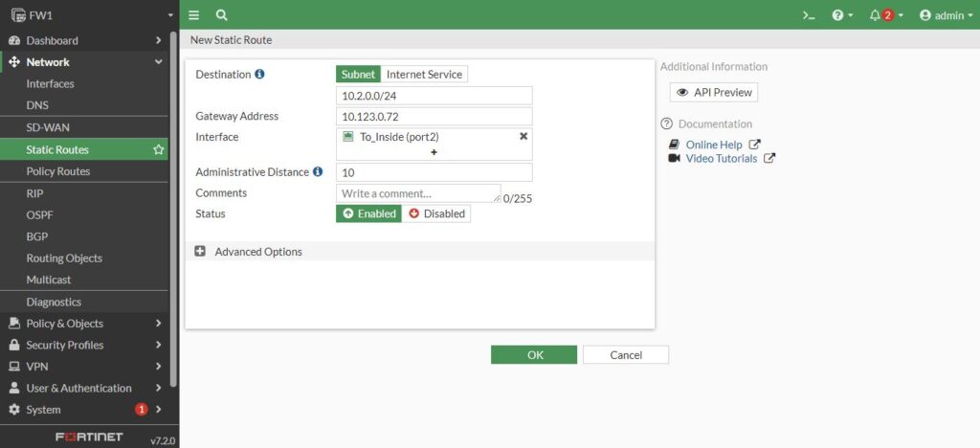Set status to Disabled
This screenshot has height=448, width=980.
pos(436,213)
